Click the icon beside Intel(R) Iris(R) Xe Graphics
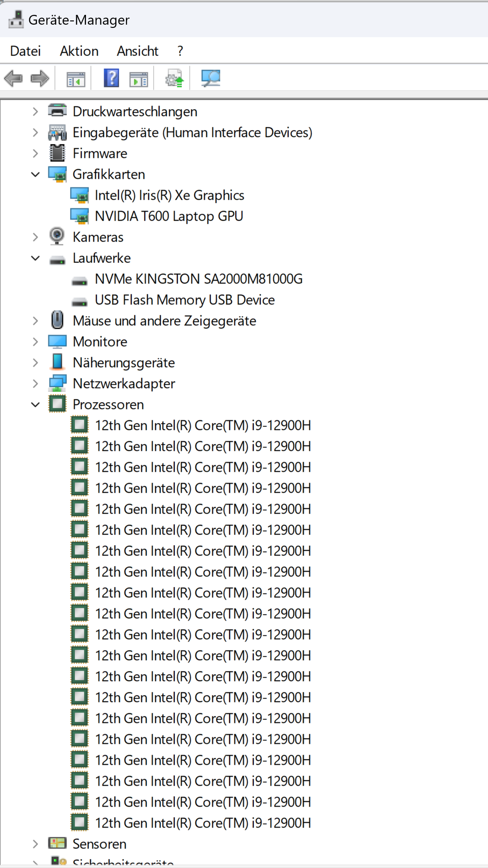 click(x=79, y=195)
